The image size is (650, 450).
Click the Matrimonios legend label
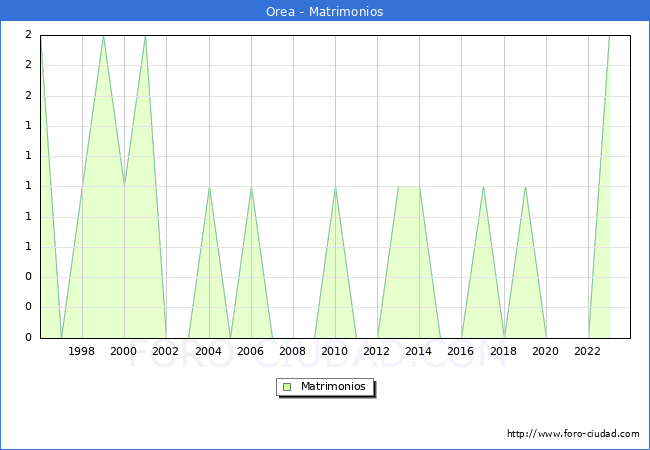tap(333, 386)
